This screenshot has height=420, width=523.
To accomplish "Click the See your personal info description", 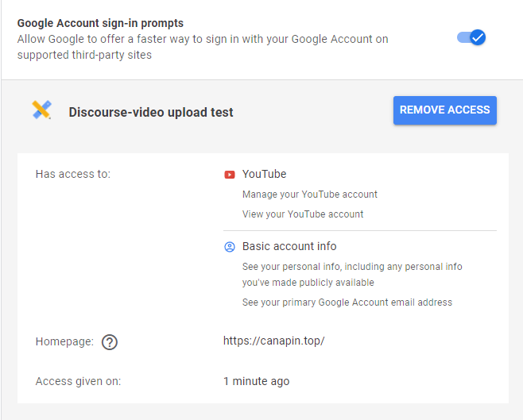I will click(x=352, y=275).
